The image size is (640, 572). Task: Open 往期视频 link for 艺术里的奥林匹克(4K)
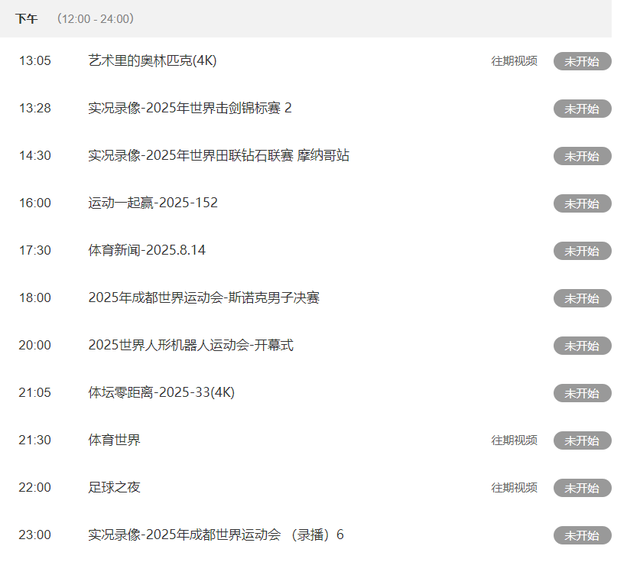(514, 61)
